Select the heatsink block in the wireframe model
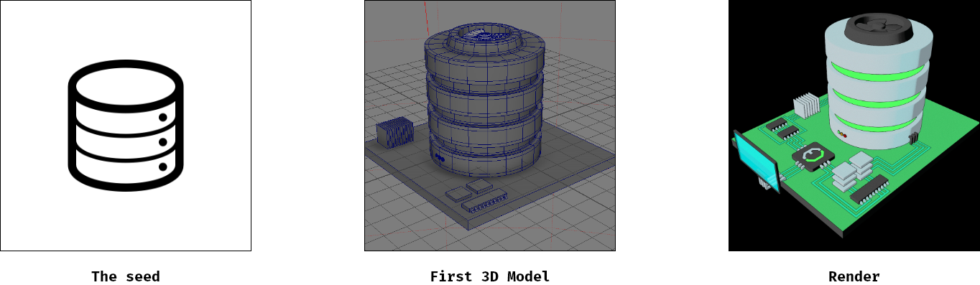This screenshot has width=980, height=285. point(394,134)
